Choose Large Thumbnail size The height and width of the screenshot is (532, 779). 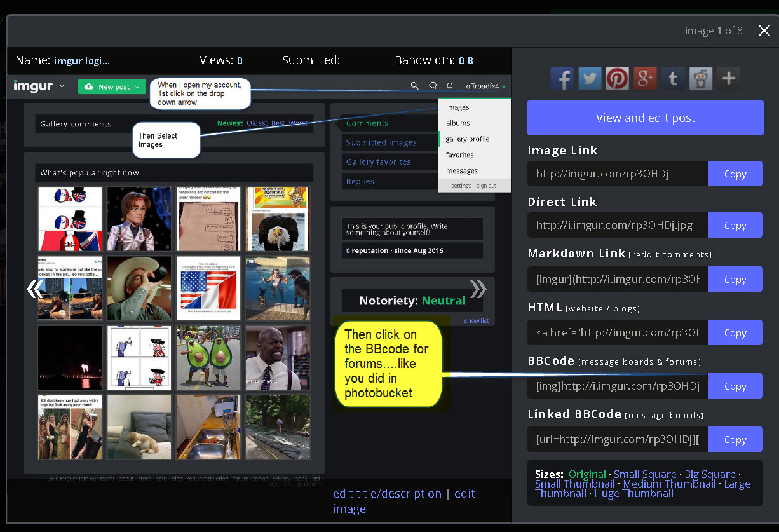[643, 488]
